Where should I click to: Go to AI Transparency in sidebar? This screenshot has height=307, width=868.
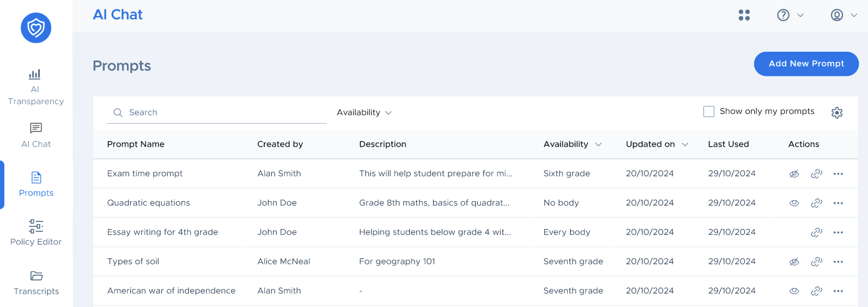(x=36, y=87)
